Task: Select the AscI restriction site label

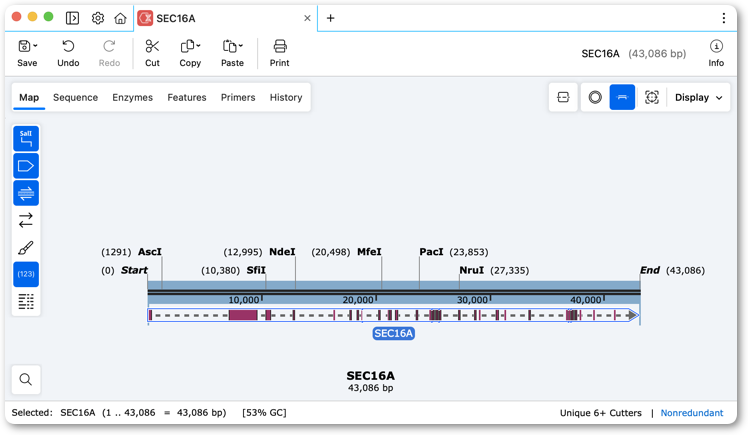Action: click(x=150, y=252)
